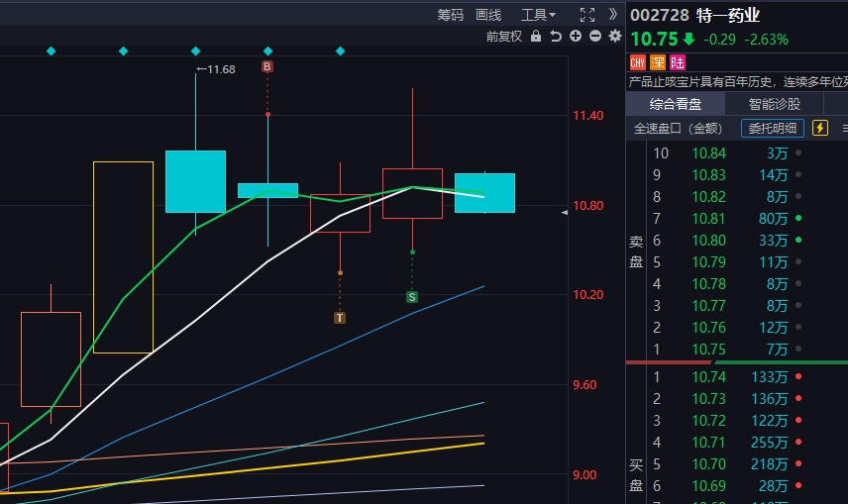Toggle fullscreen chart mode
The image size is (848, 504).
point(587,15)
